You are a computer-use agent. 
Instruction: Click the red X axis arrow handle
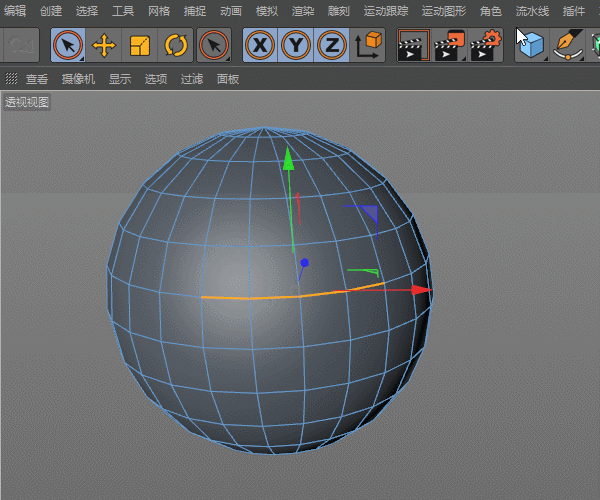[x=421, y=290]
